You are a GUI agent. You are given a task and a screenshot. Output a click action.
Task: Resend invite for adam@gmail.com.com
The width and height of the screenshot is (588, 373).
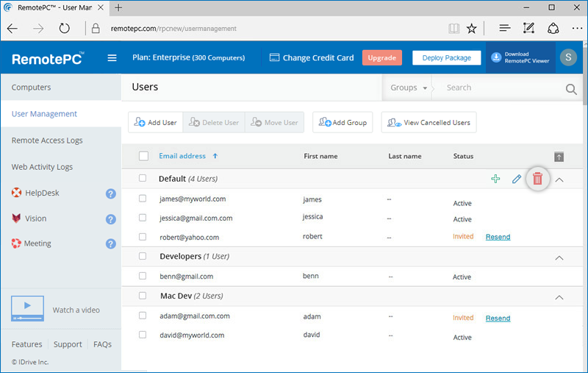click(498, 319)
